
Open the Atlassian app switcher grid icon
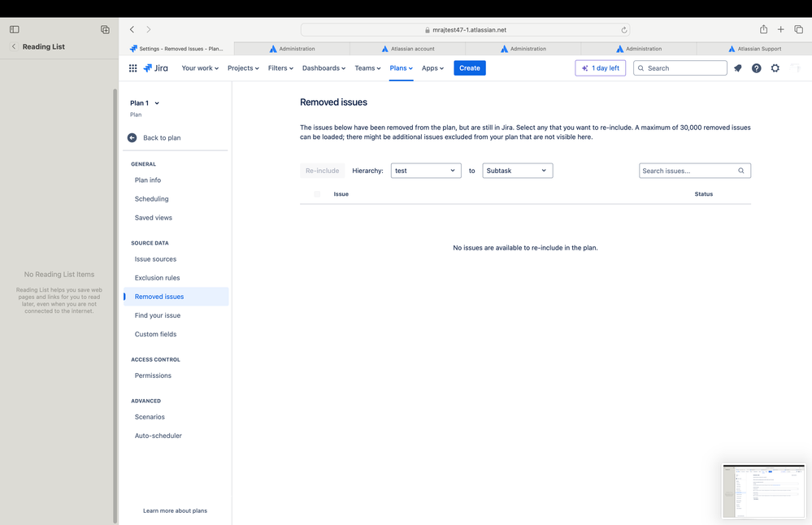[132, 67]
